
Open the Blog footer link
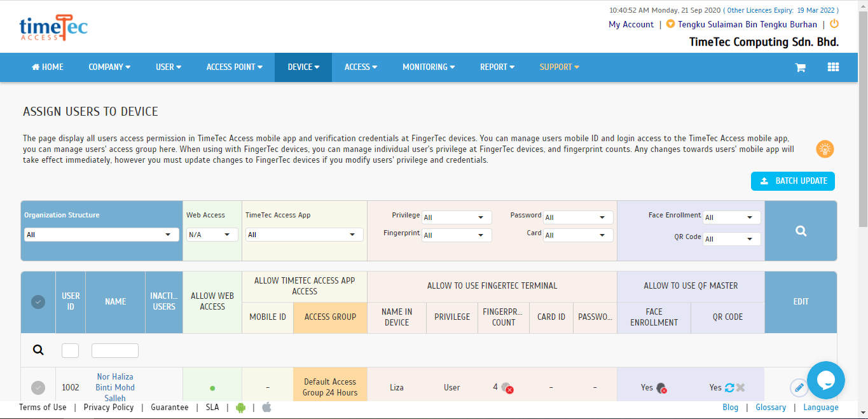[731, 408]
